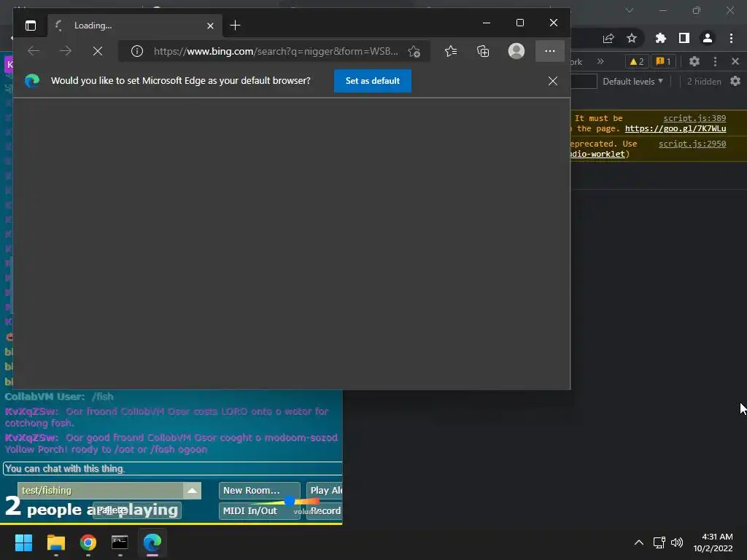Bookmark the page with Chrome star icon
The width and height of the screenshot is (747, 560).
632,38
